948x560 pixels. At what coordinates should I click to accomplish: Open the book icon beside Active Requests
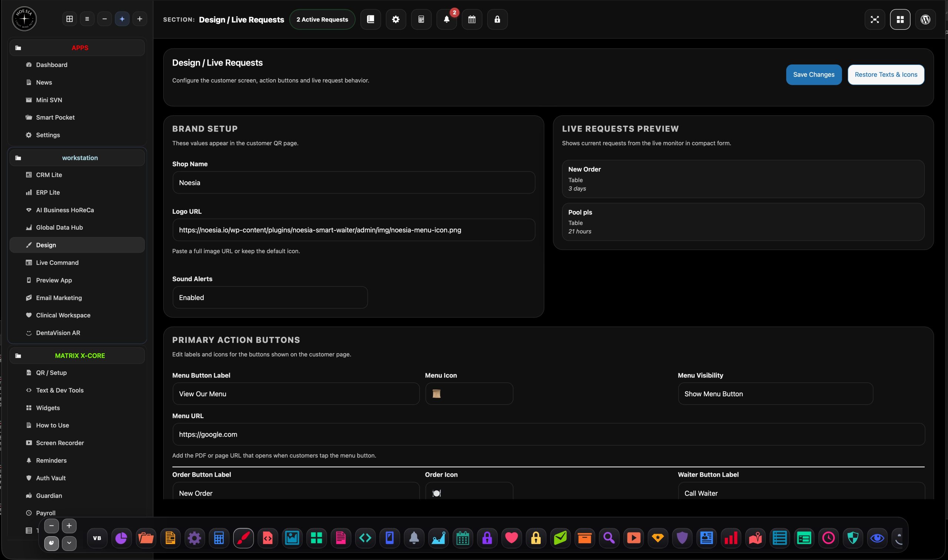tap(370, 19)
